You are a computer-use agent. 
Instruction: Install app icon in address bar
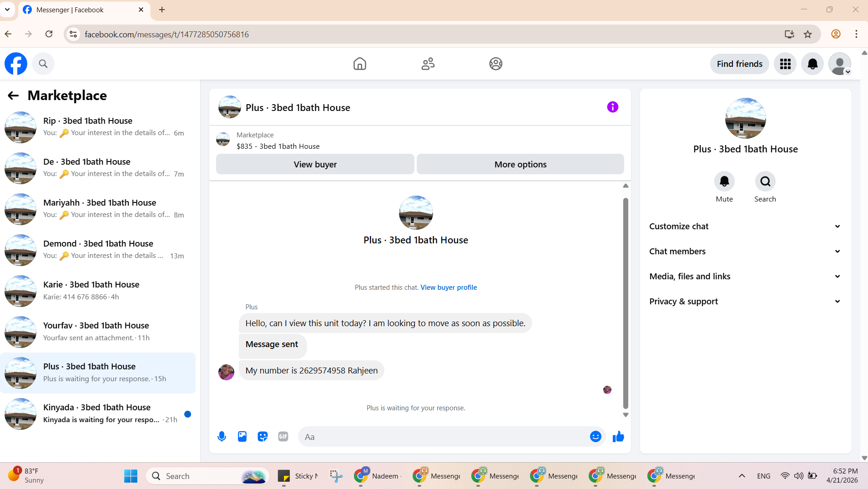789,34
